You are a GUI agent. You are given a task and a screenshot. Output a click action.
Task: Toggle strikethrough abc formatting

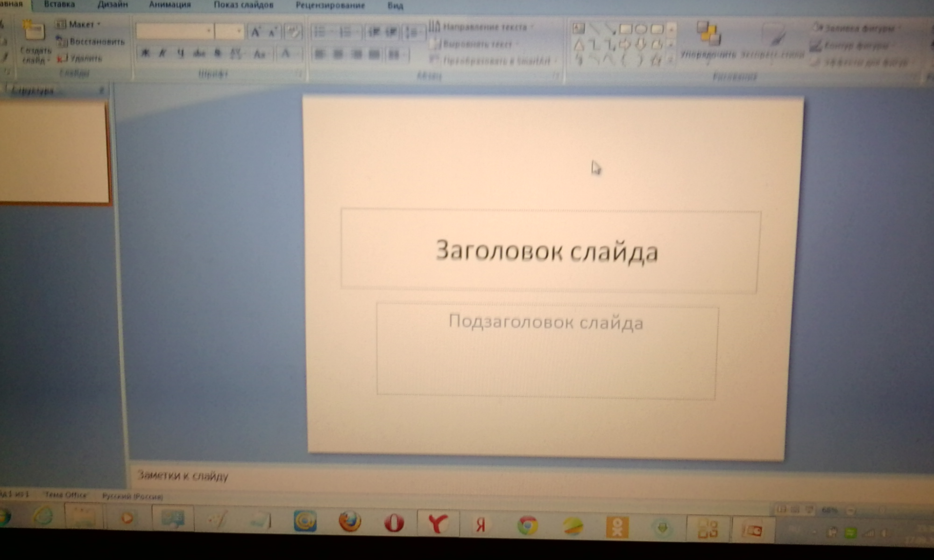coord(199,54)
